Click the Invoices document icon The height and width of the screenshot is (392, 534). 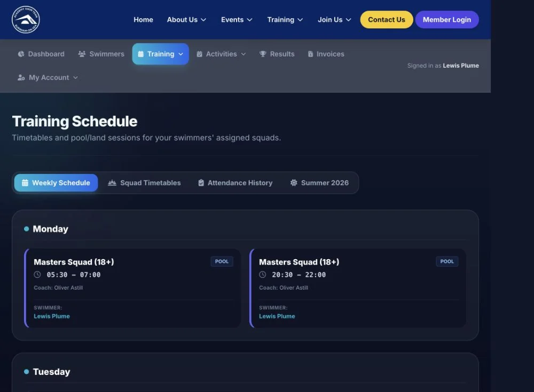310,54
